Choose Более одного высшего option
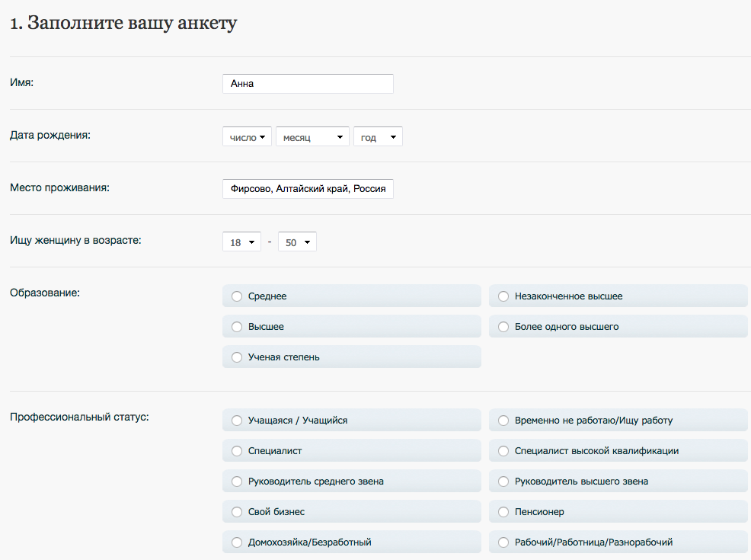The height and width of the screenshot is (560, 751). pos(618,326)
